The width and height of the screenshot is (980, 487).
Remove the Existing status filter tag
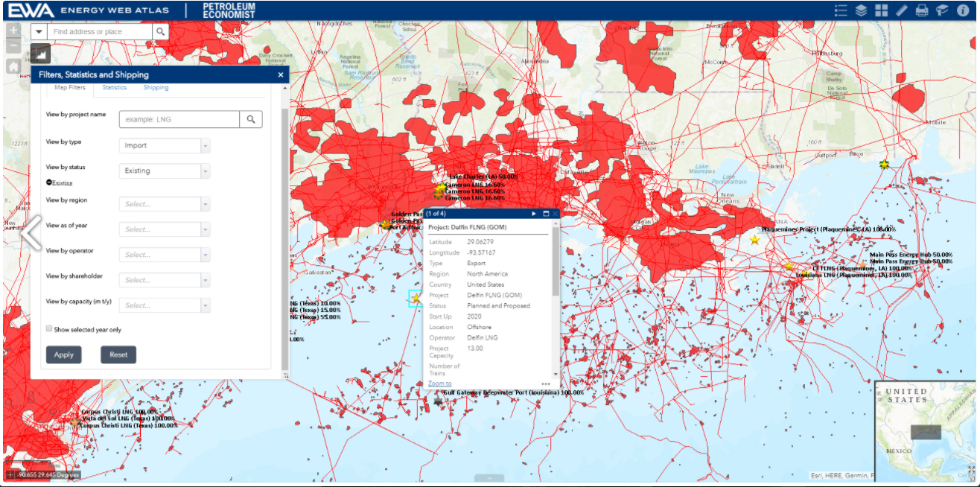click(49, 182)
